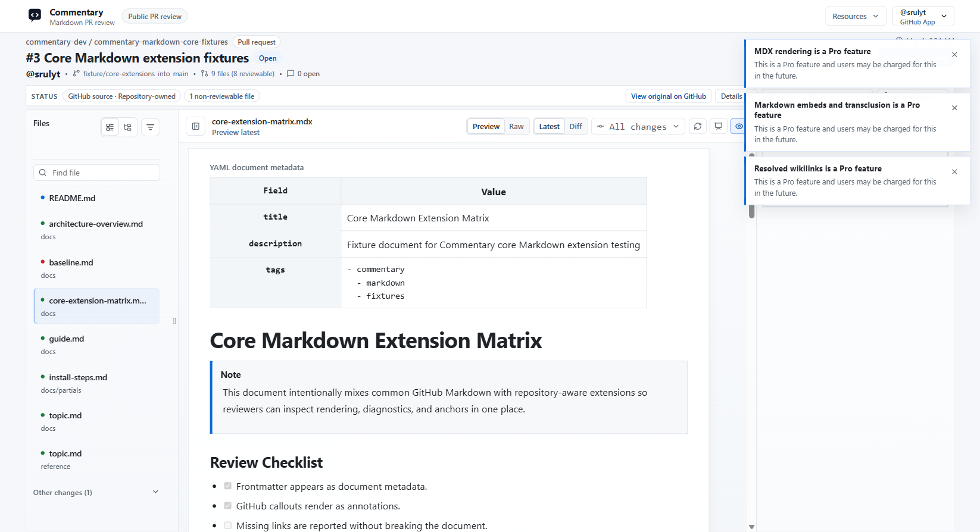
Task: Click the 1 non-reviewable file badge
Action: pos(221,96)
